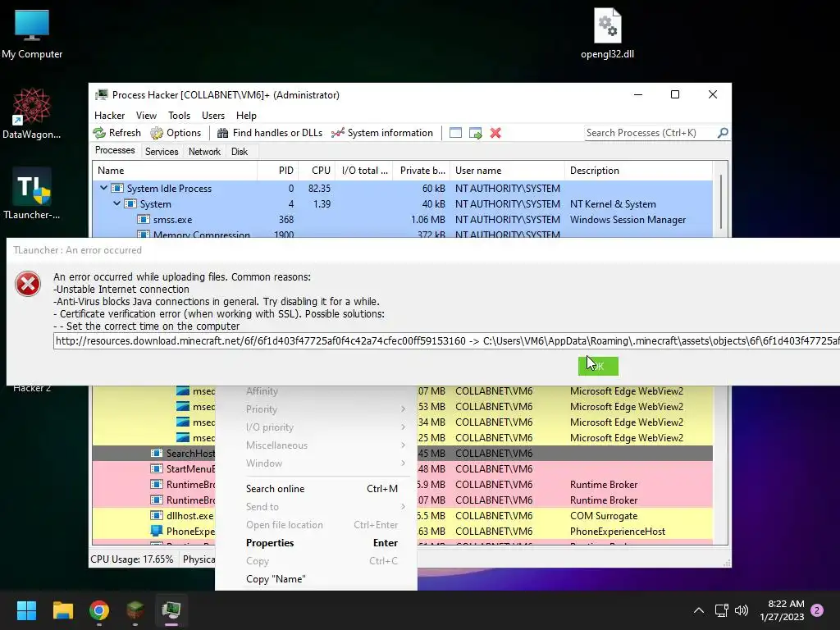840x630 pixels.
Task: Open the Help menu
Action: (246, 116)
